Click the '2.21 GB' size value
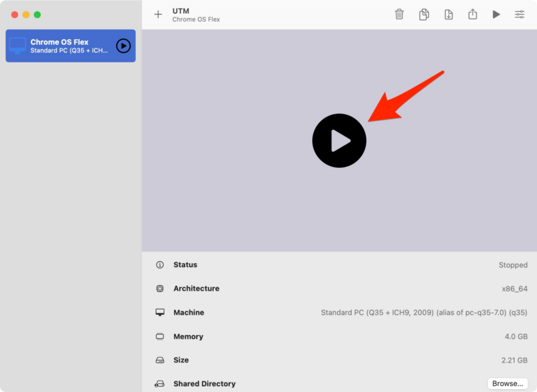This screenshot has width=537, height=392. [514, 360]
